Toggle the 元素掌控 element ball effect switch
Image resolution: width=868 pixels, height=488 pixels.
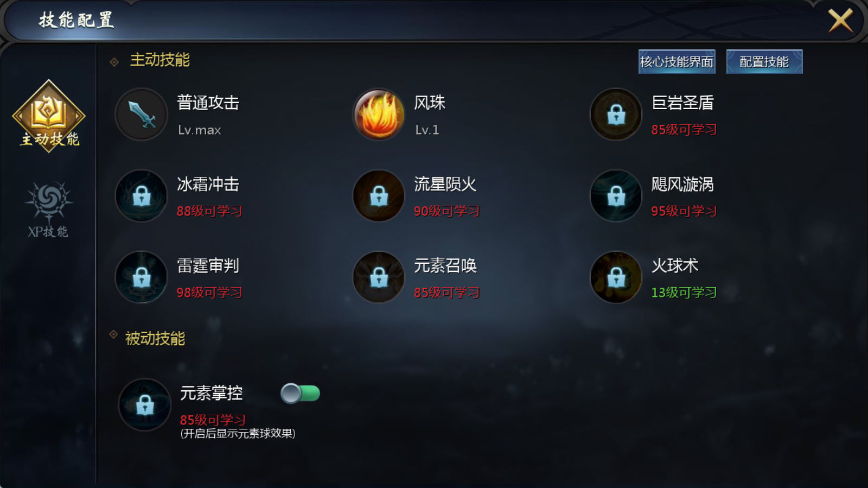point(300,393)
